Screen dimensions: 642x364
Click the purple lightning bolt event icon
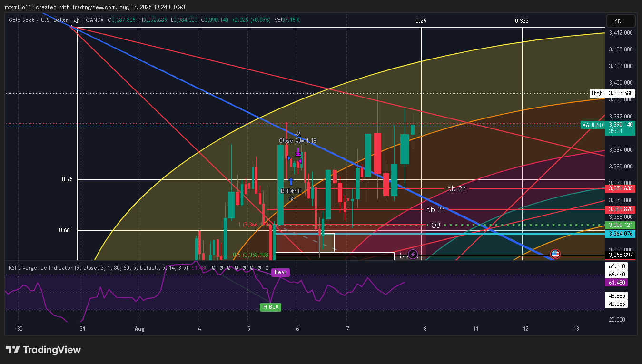click(x=413, y=254)
